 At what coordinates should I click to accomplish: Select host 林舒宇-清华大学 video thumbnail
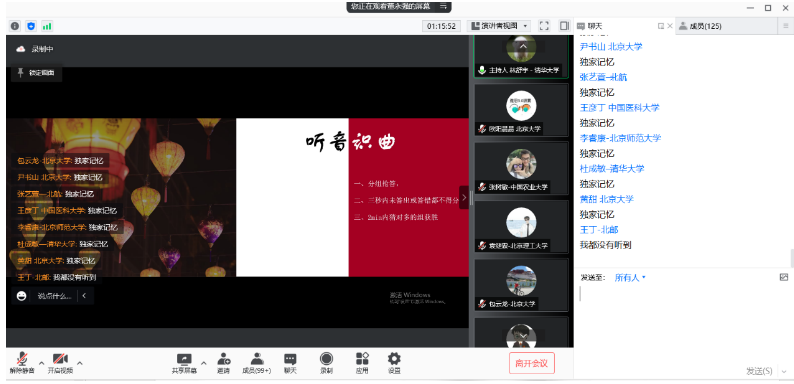(x=521, y=57)
